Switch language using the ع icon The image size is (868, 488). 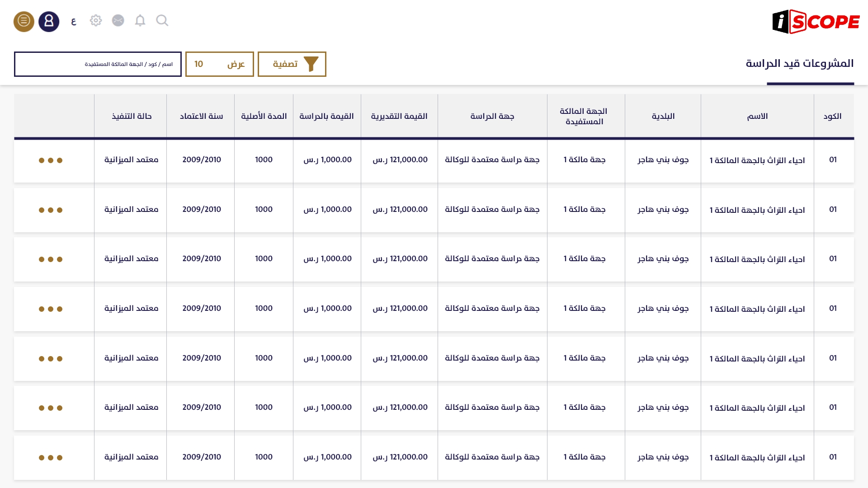point(74,22)
